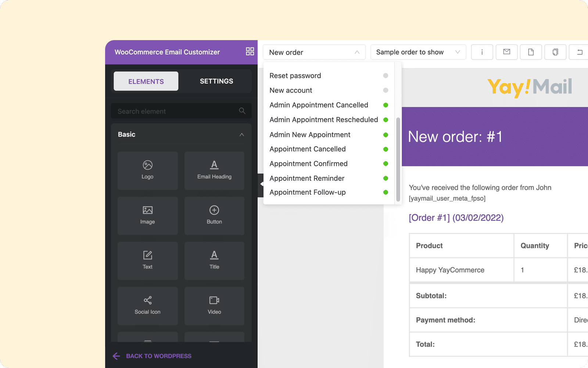Click the Payment method row label

(445, 320)
